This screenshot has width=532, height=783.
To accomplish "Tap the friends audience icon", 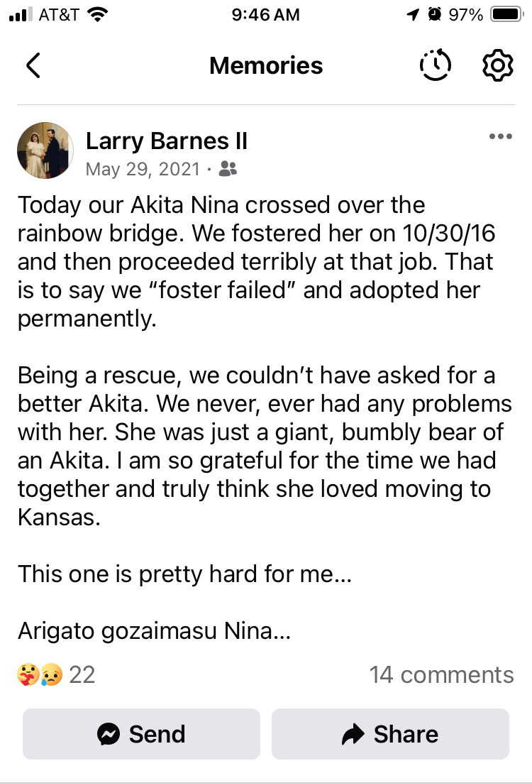I will [x=228, y=169].
